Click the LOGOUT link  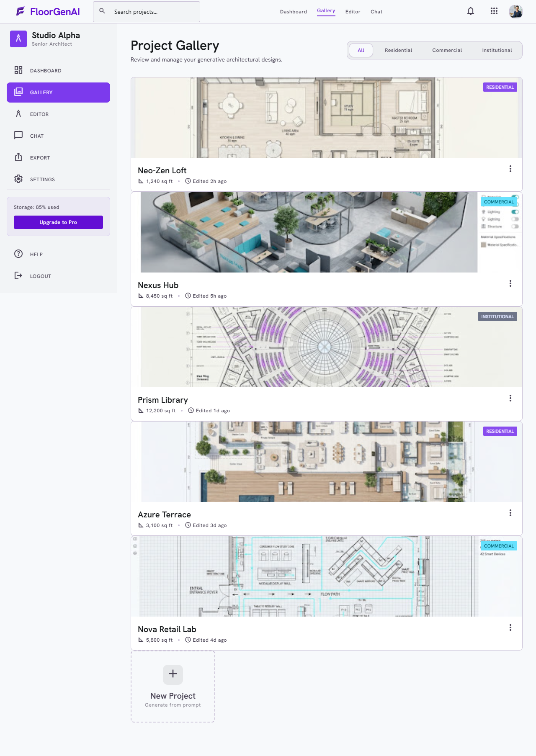(x=58, y=276)
